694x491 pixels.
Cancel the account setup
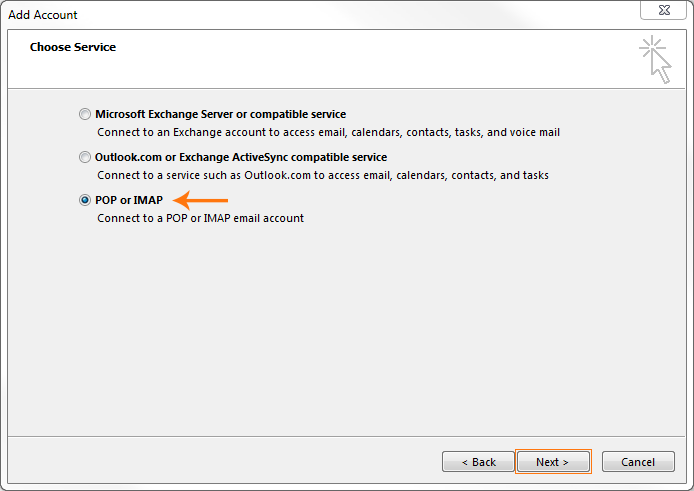638,462
